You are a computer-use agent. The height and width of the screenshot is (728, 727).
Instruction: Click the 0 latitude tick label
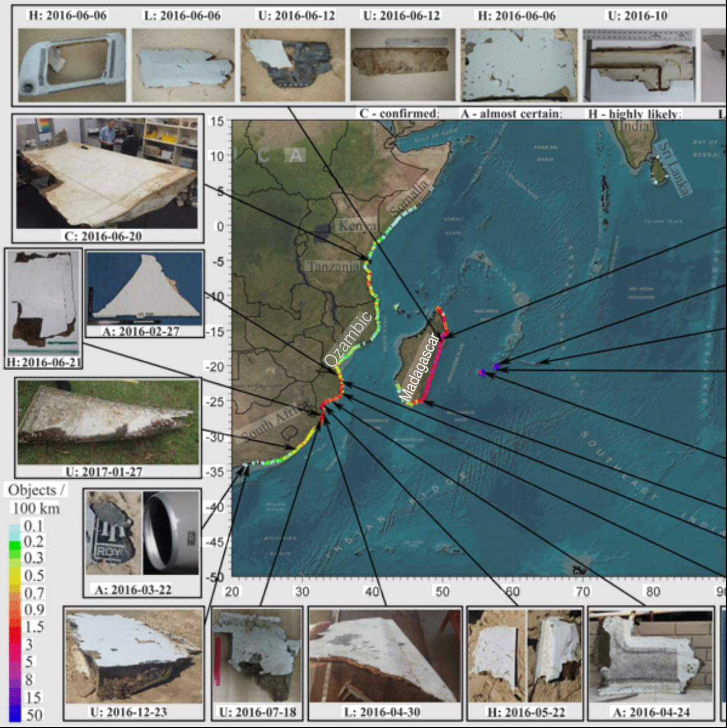220,226
